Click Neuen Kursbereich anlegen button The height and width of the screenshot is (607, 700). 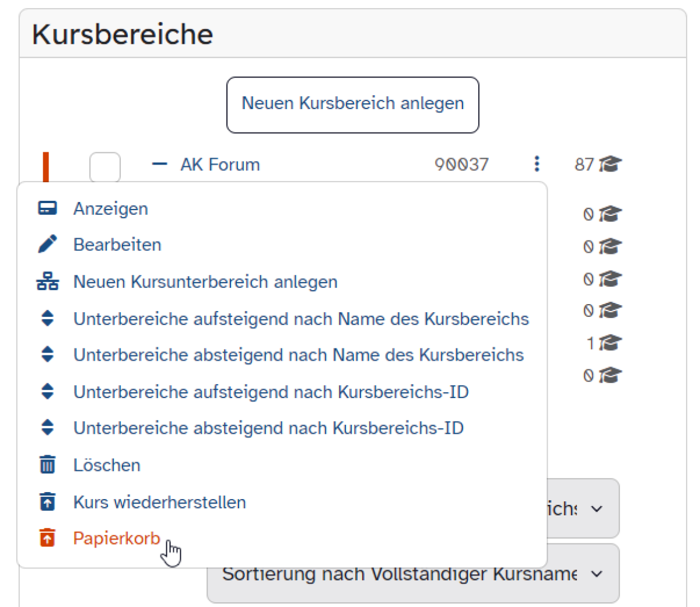(352, 104)
